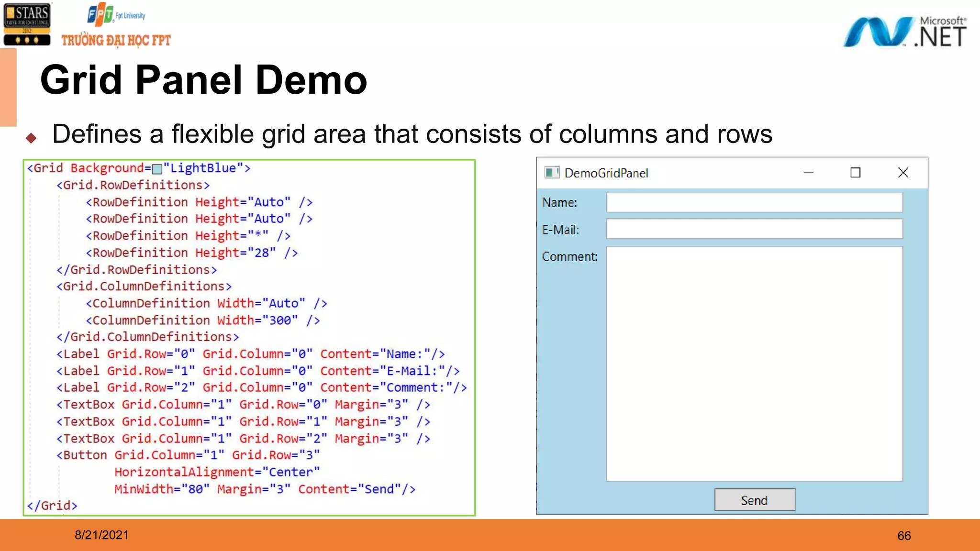Click the MinWidth="80" code line
Screen dimensions: 980x551
265,489
